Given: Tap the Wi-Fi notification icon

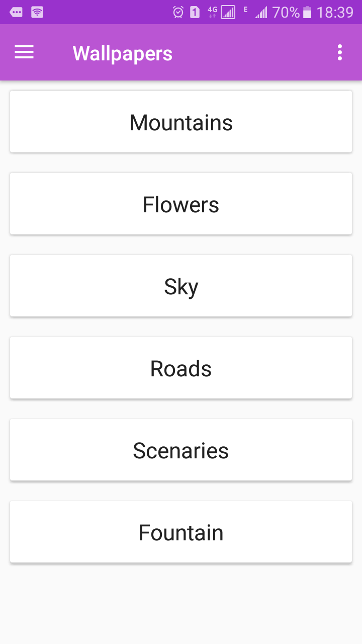Looking at the screenshot, I should click(x=37, y=12).
